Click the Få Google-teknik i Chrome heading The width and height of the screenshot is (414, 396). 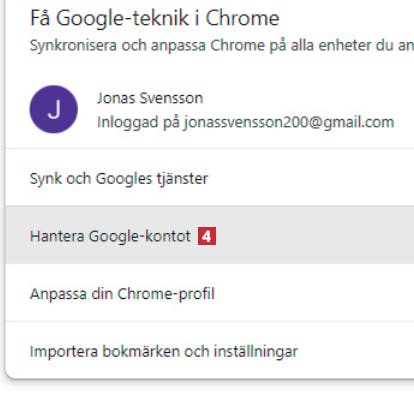pos(155,18)
